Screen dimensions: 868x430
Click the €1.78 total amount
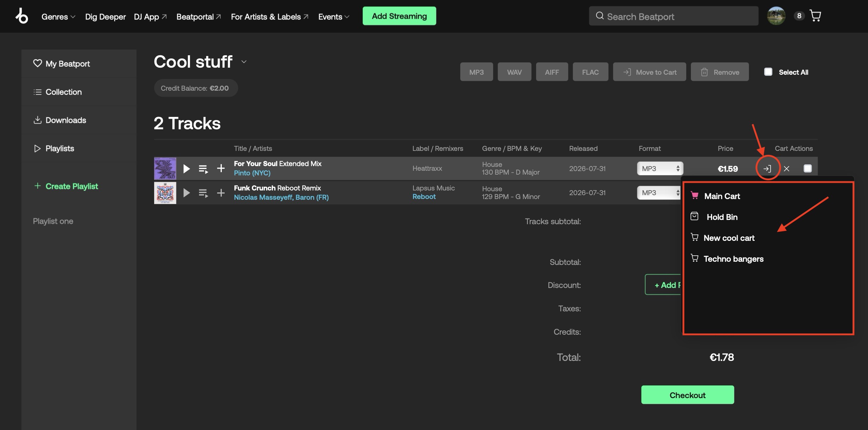click(722, 357)
